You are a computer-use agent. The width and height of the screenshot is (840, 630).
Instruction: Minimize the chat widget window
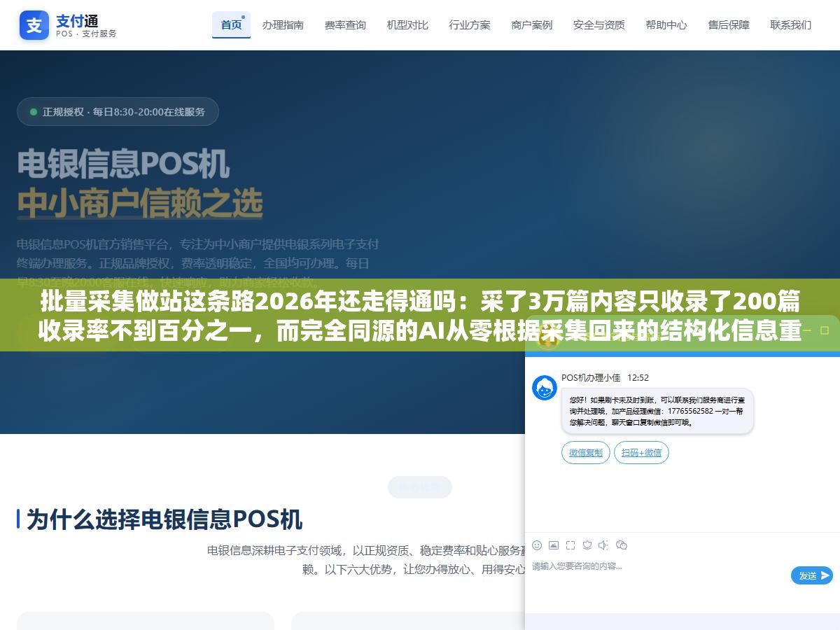tap(806, 330)
